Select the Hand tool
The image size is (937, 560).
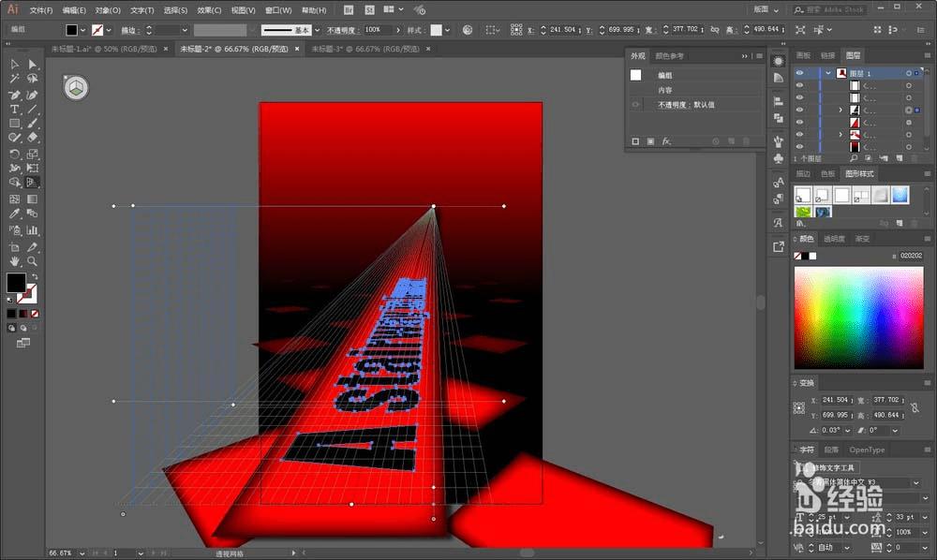(x=14, y=261)
